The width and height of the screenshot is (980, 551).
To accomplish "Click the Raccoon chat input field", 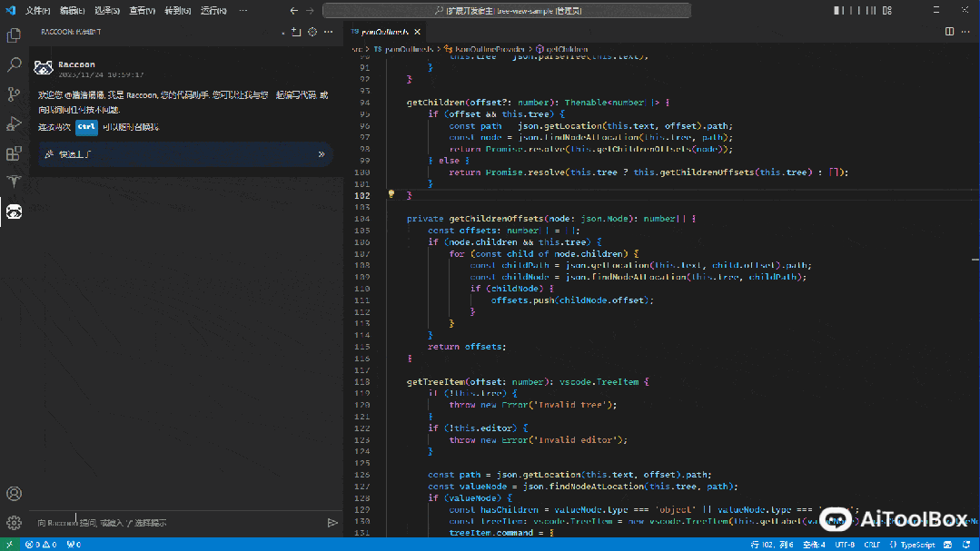I will pyautogui.click(x=180, y=522).
